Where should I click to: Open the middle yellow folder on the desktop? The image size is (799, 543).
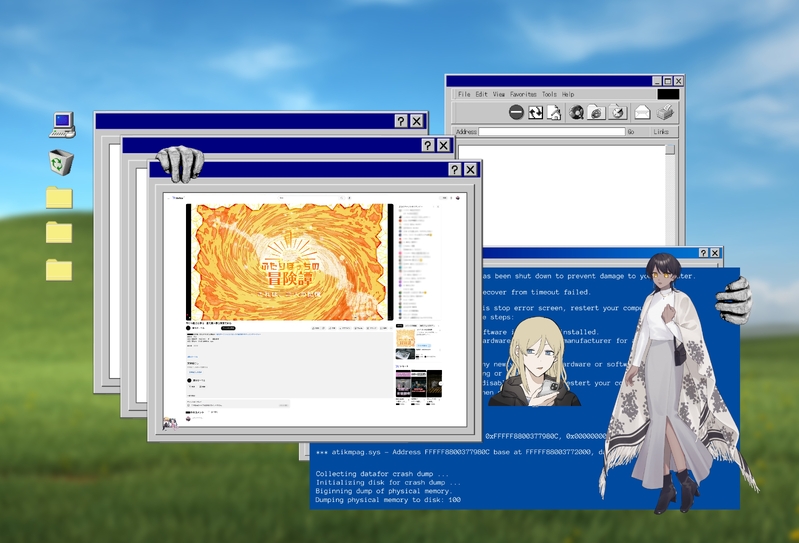pyautogui.click(x=59, y=232)
